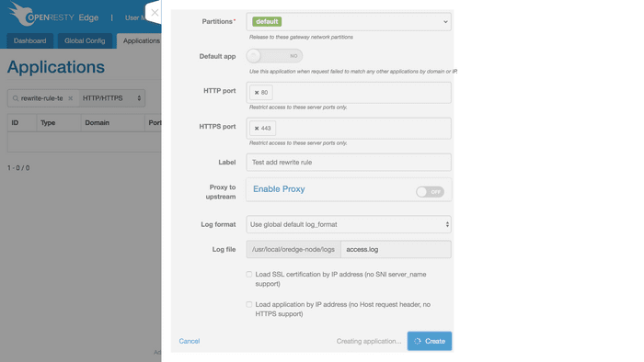The width and height of the screenshot is (644, 362).
Task: Close the dialog with the X icon
Action: click(x=155, y=13)
